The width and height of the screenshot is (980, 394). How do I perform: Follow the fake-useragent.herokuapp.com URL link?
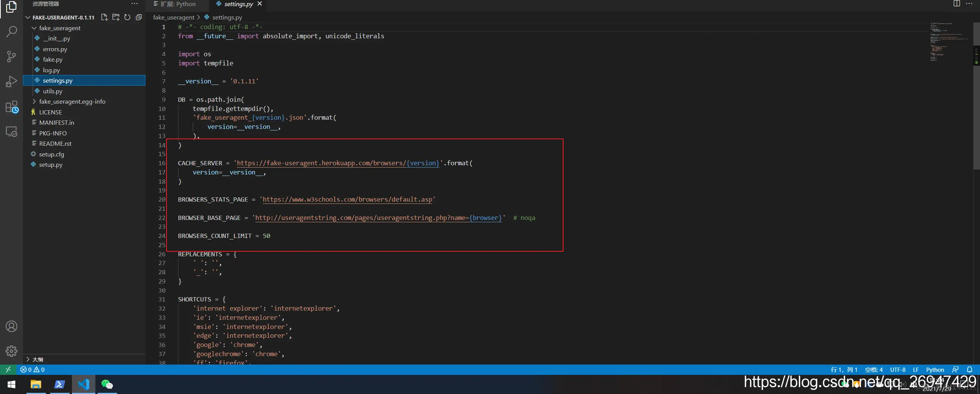click(338, 163)
